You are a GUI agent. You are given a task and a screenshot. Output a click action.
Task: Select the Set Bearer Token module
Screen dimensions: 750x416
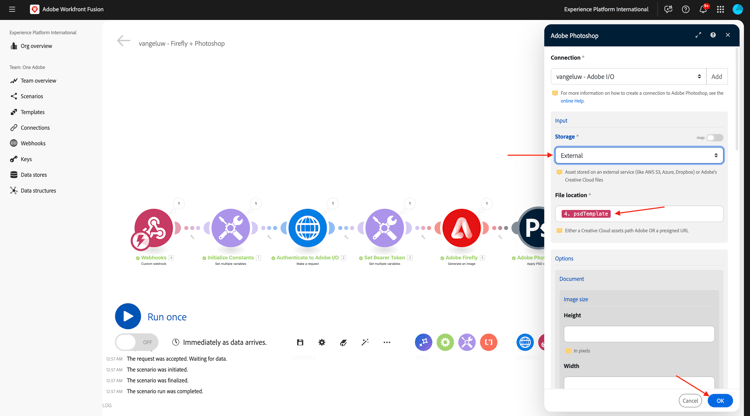(385, 228)
